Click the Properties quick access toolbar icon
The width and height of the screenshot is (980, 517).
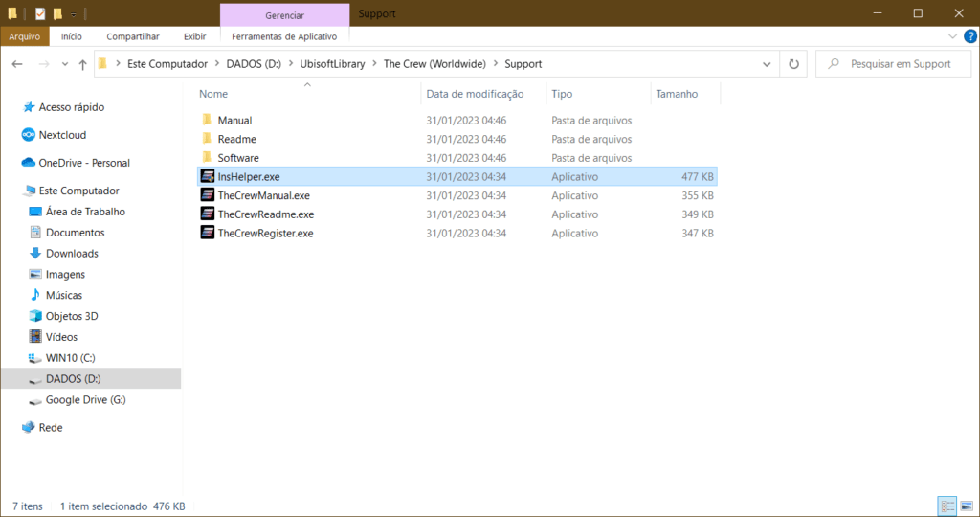tap(40, 13)
